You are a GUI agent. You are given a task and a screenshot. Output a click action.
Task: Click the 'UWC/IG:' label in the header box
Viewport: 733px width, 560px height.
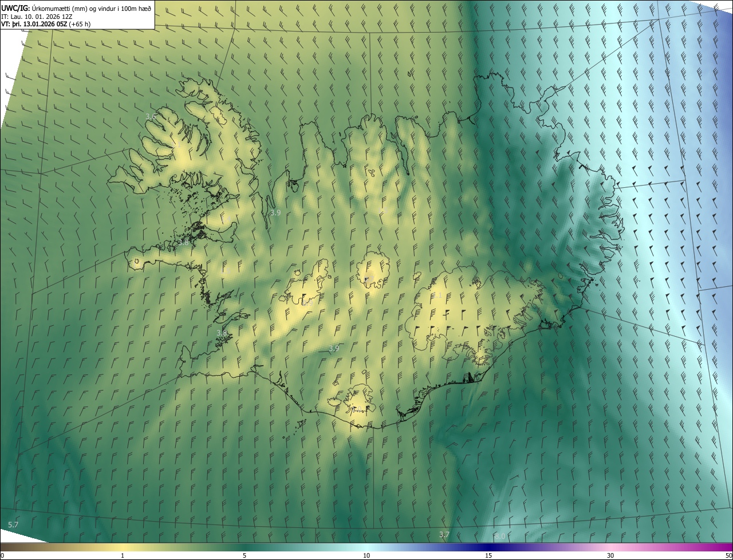click(x=15, y=8)
